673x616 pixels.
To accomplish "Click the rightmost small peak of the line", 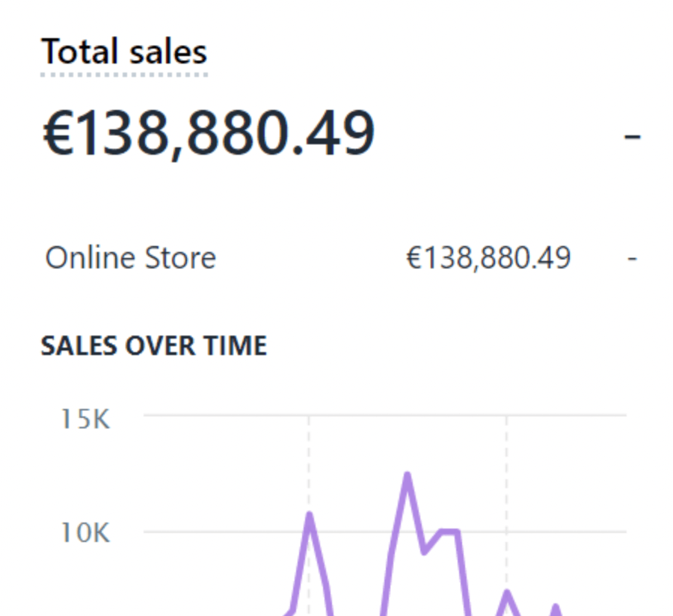I will [556, 606].
